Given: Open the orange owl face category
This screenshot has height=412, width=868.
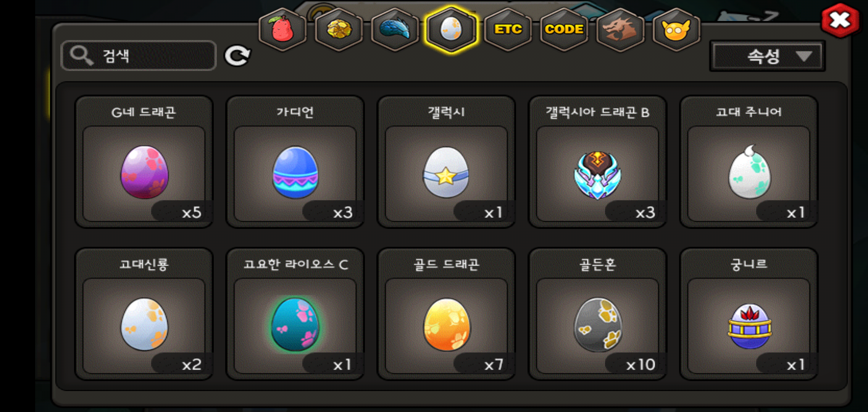Looking at the screenshot, I should click(676, 29).
